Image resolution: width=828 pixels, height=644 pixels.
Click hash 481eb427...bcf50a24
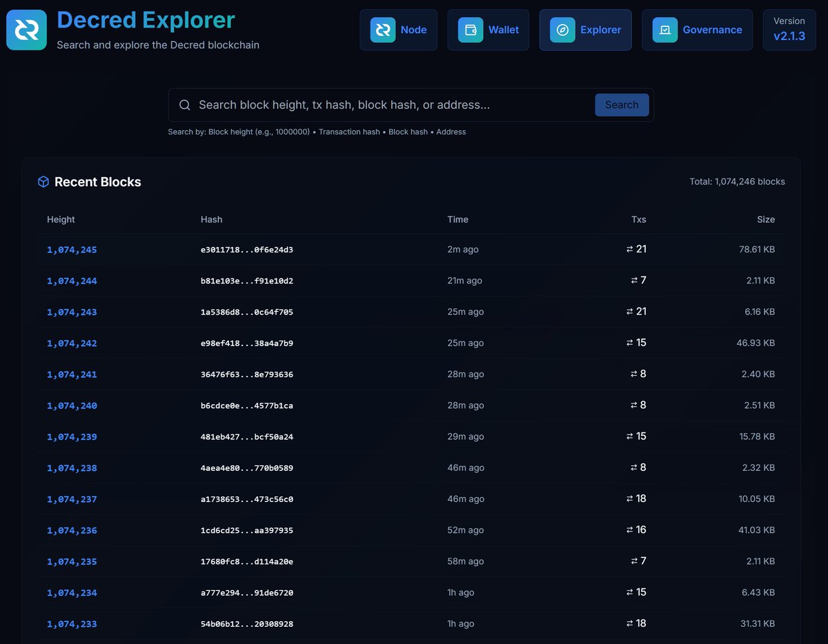[247, 437]
